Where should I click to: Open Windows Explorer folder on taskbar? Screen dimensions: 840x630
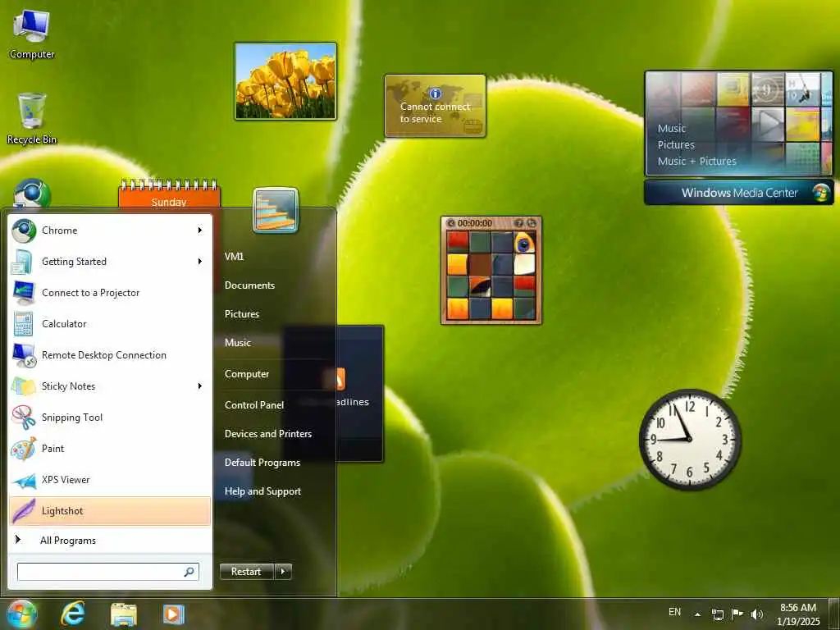click(x=124, y=614)
